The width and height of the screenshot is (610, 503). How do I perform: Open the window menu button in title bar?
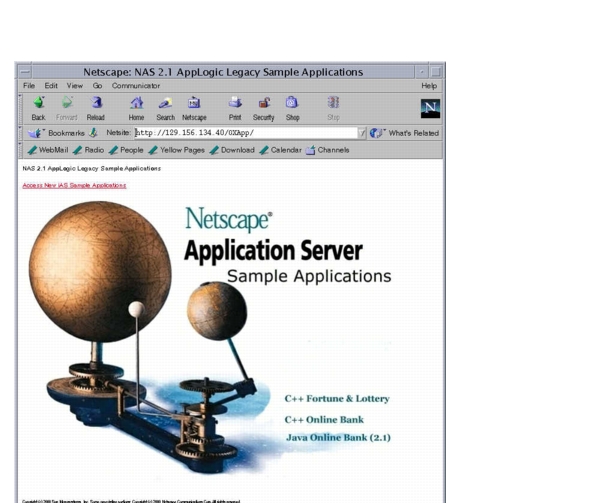(25, 72)
